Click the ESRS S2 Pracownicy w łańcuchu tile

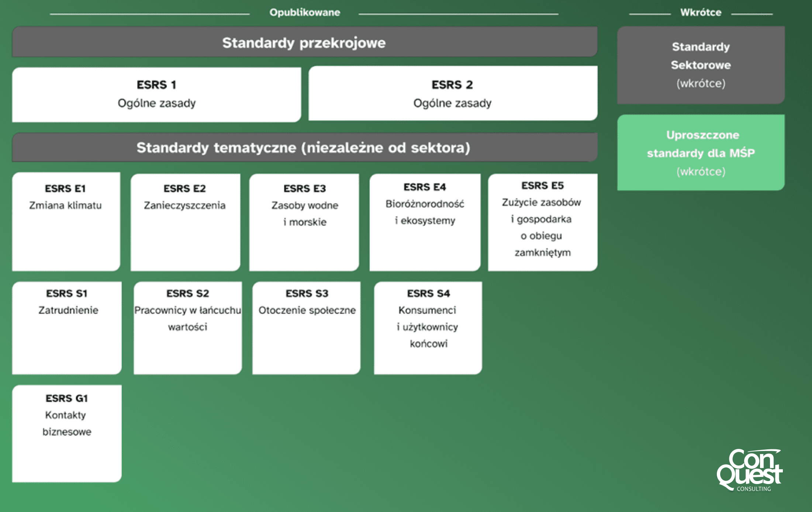188,328
